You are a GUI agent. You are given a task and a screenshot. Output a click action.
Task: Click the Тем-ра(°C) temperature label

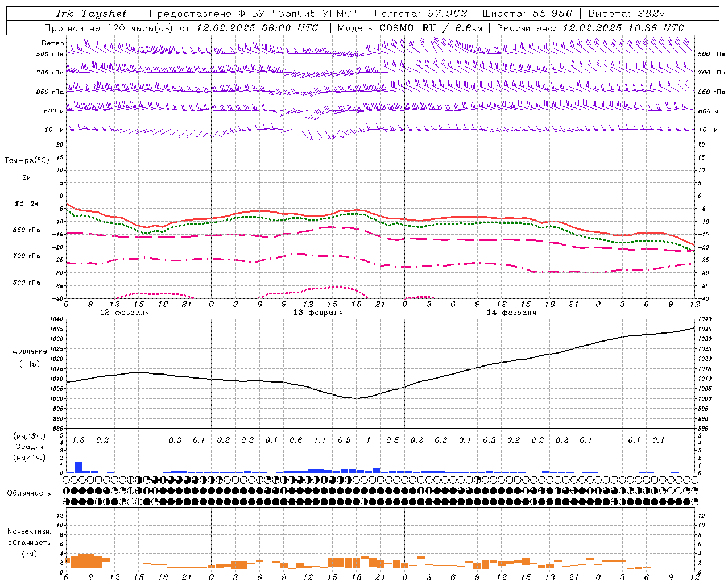(x=27, y=161)
